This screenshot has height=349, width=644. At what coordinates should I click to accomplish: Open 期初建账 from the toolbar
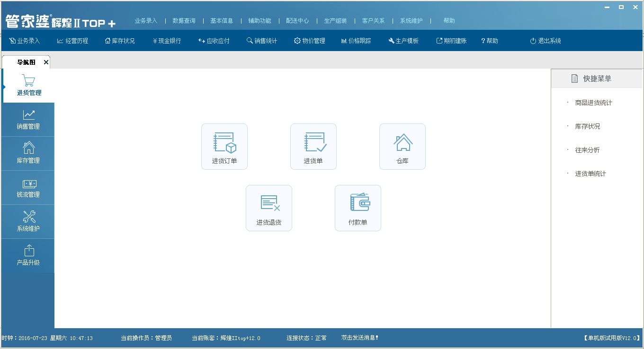[450, 41]
